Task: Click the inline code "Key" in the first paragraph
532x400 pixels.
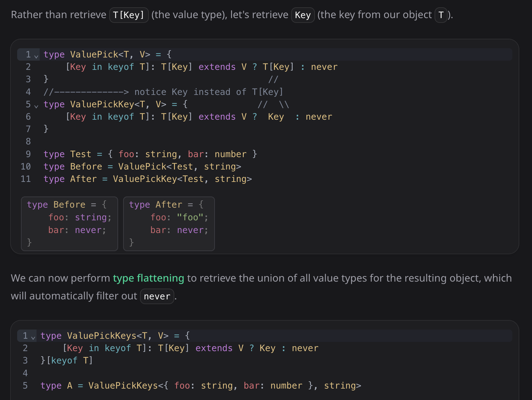Action: (303, 15)
